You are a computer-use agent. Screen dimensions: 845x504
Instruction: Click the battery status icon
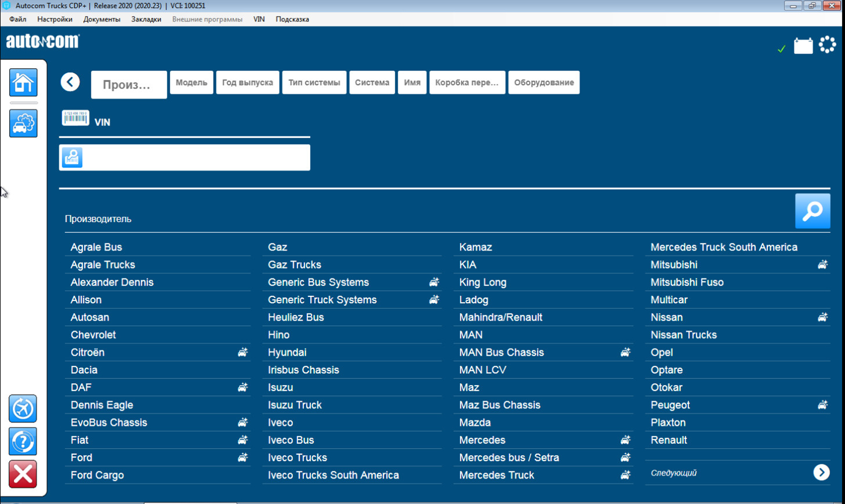803,46
